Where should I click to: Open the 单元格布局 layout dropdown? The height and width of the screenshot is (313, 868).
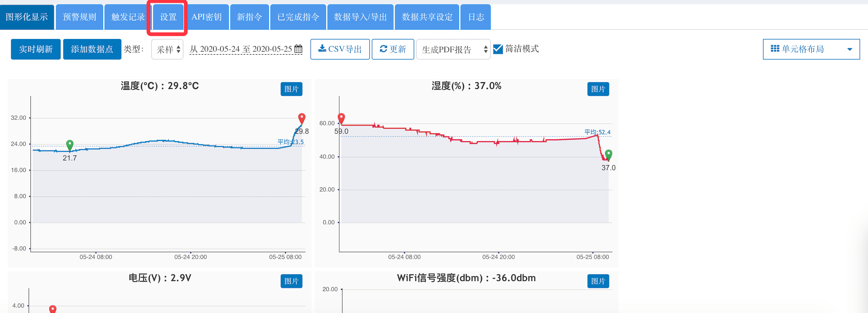pyautogui.click(x=811, y=49)
